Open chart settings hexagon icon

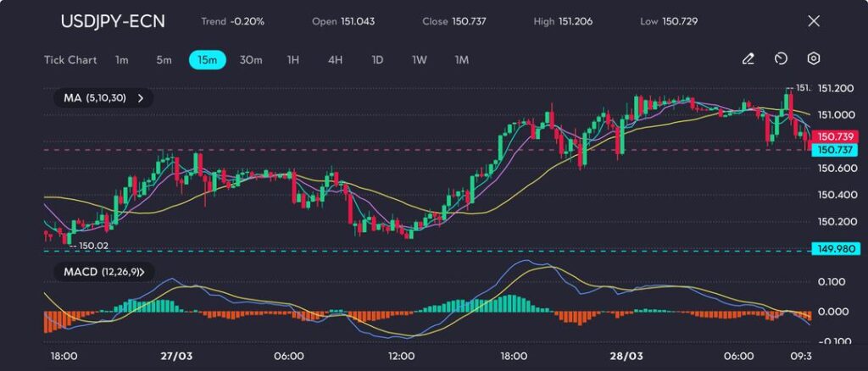[x=813, y=59]
